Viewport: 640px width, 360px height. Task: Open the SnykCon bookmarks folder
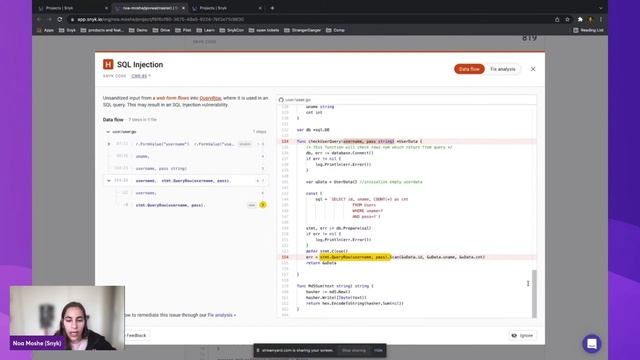coord(232,30)
